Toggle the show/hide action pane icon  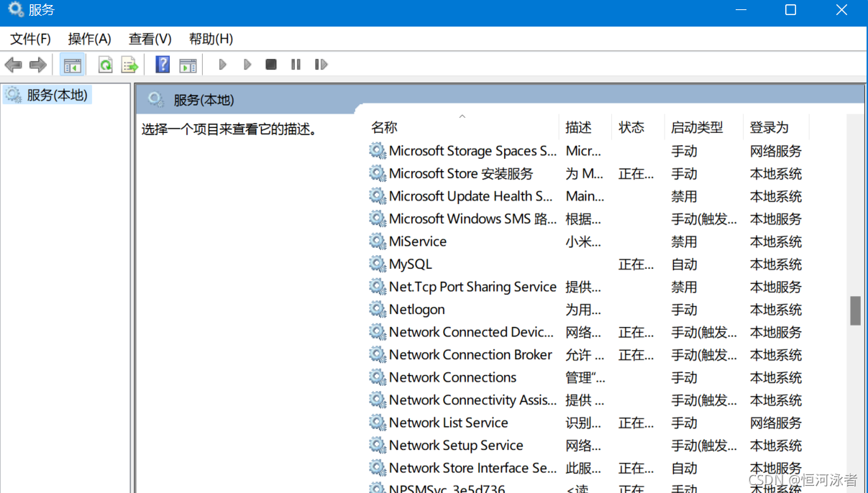tap(188, 65)
